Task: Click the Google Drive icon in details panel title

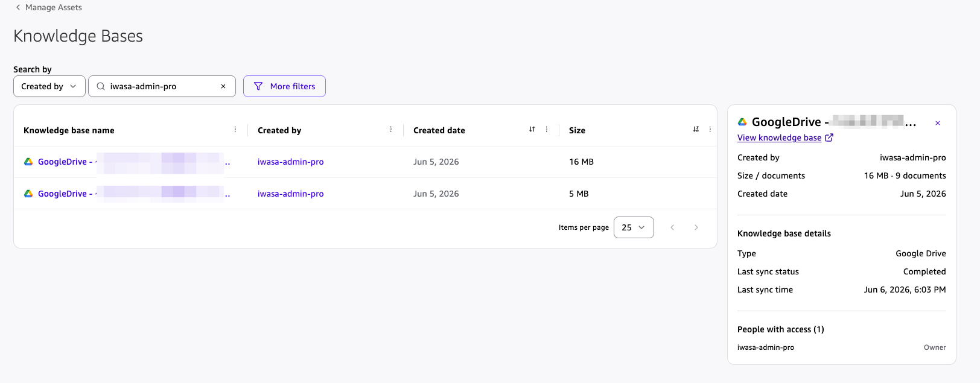Action: [x=742, y=122]
